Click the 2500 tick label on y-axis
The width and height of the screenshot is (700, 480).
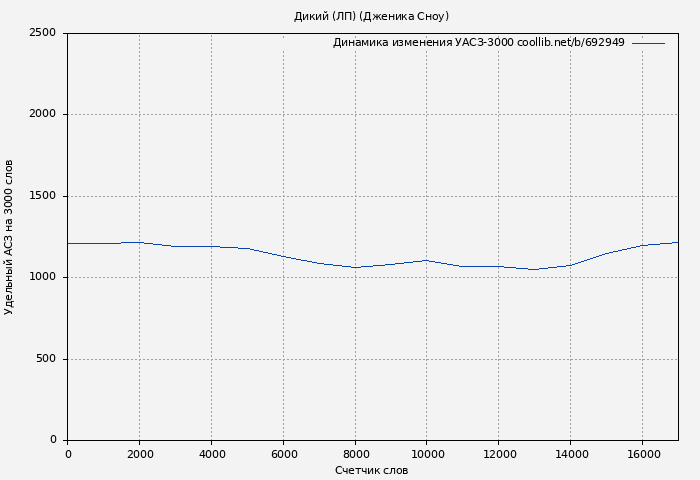pyautogui.click(x=42, y=33)
